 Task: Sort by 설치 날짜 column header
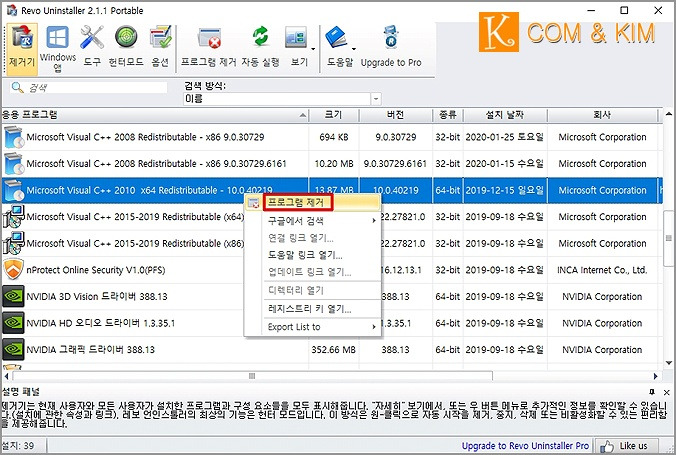click(505, 115)
